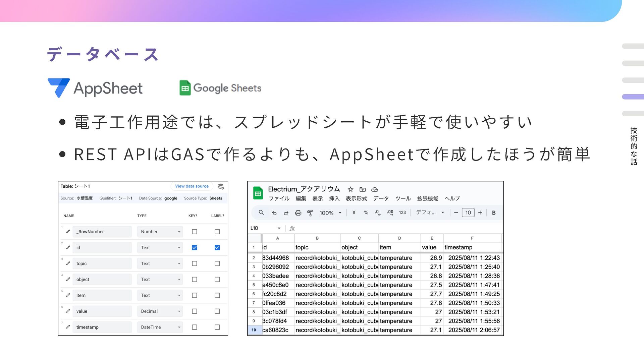The height and width of the screenshot is (362, 644).
Task: Click the Google Sheets document home icon
Action: (258, 193)
